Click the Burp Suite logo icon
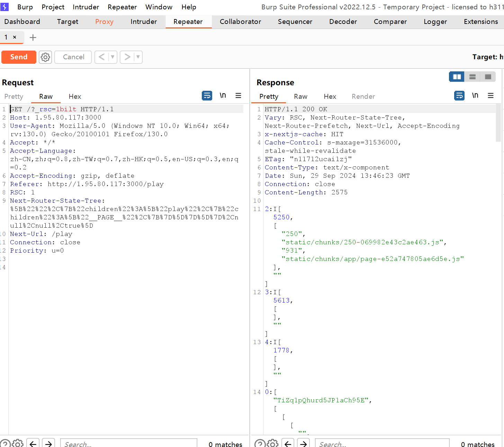Image resolution: width=504 pixels, height=447 pixels. tap(4, 7)
